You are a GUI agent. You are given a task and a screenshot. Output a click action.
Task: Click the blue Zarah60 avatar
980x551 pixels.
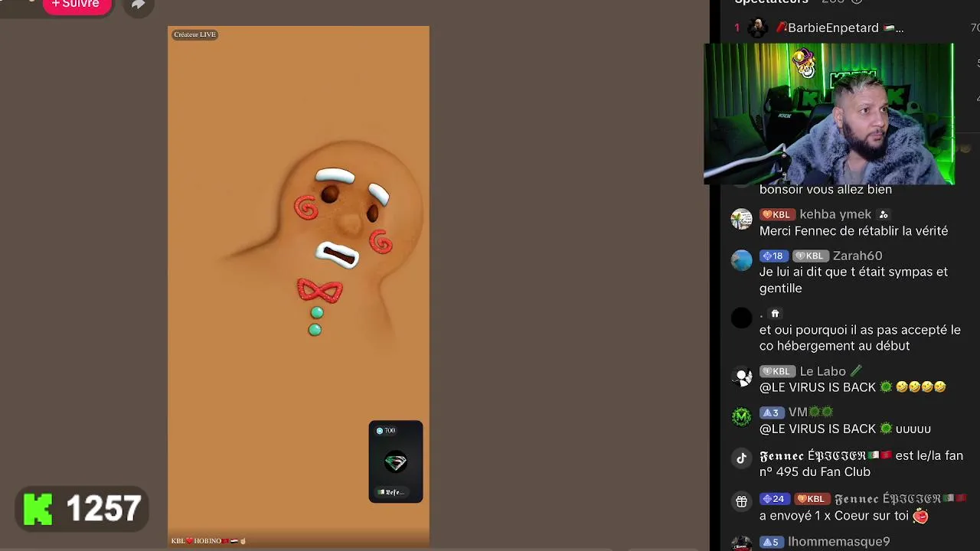click(x=741, y=260)
